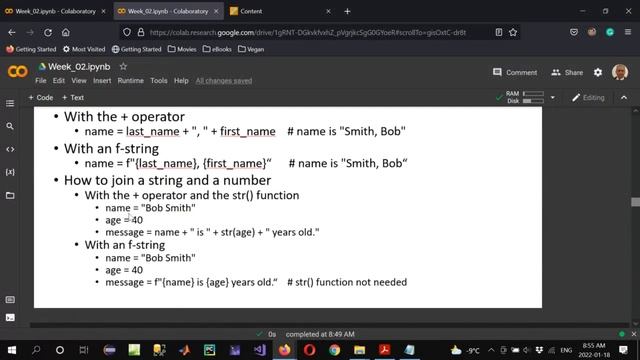Close the bottom status bar

633,334
